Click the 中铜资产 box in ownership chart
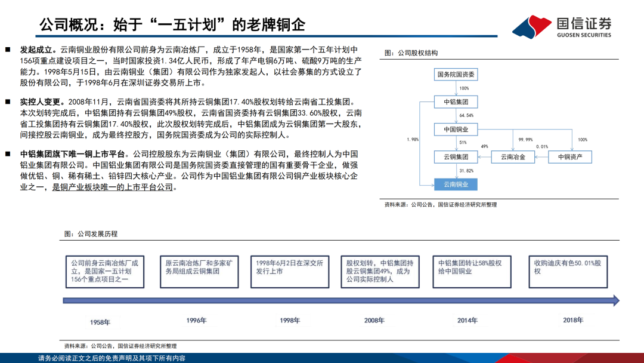Screen dimensions: 644x363 tap(570, 157)
